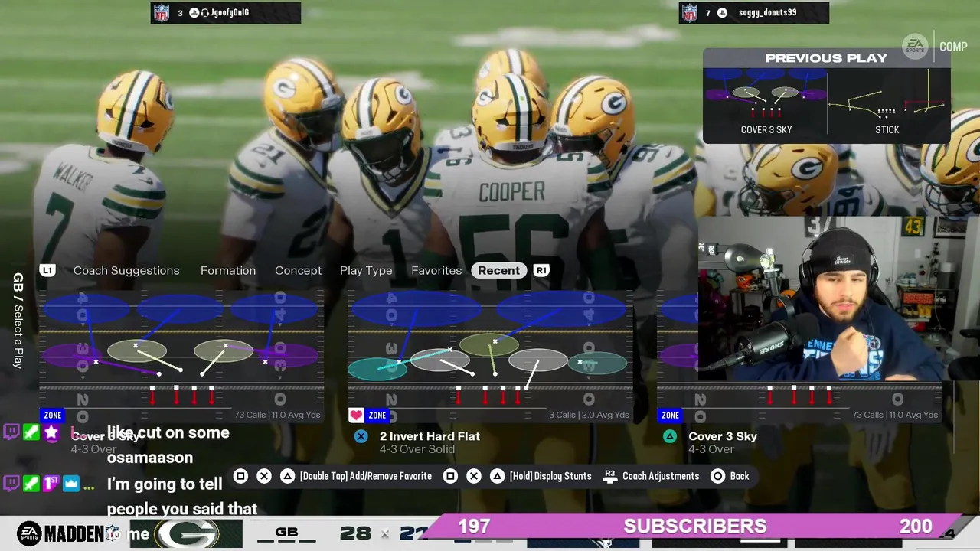Click the [Double Tap] Add/Remove Favorite label
The height and width of the screenshot is (551, 980).
coord(366,476)
